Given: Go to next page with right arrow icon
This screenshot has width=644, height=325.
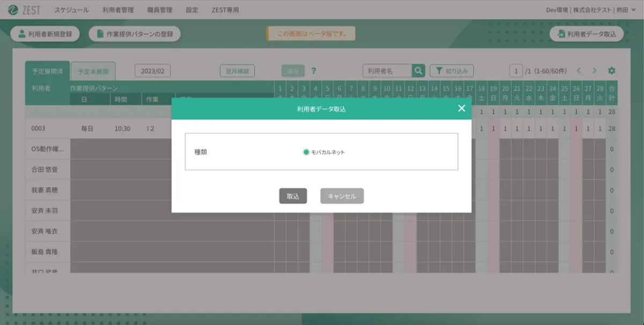Looking at the screenshot, I should [595, 70].
